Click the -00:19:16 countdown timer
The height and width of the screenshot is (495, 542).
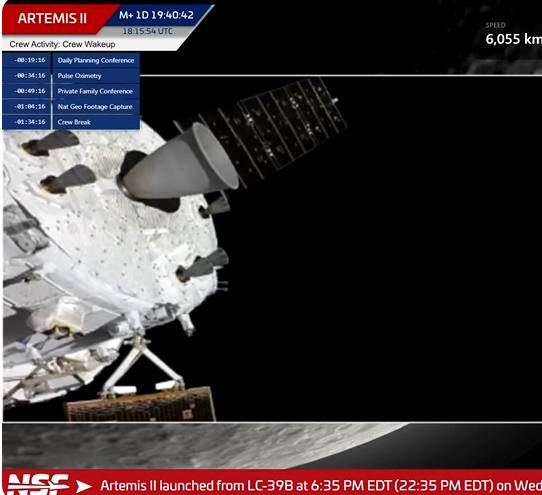click(30, 60)
